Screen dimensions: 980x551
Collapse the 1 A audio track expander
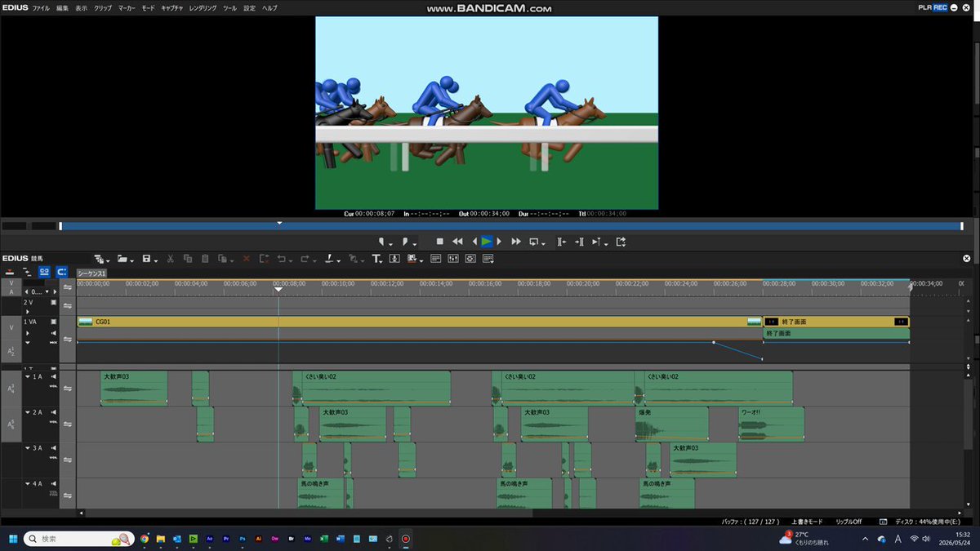(28, 376)
